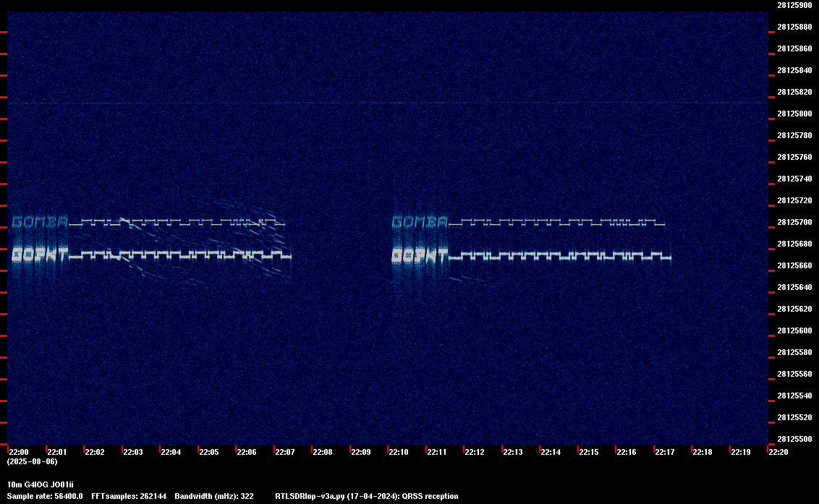Click the 22:12 time axis label
The height and width of the screenshot is (504, 819).
(475, 452)
